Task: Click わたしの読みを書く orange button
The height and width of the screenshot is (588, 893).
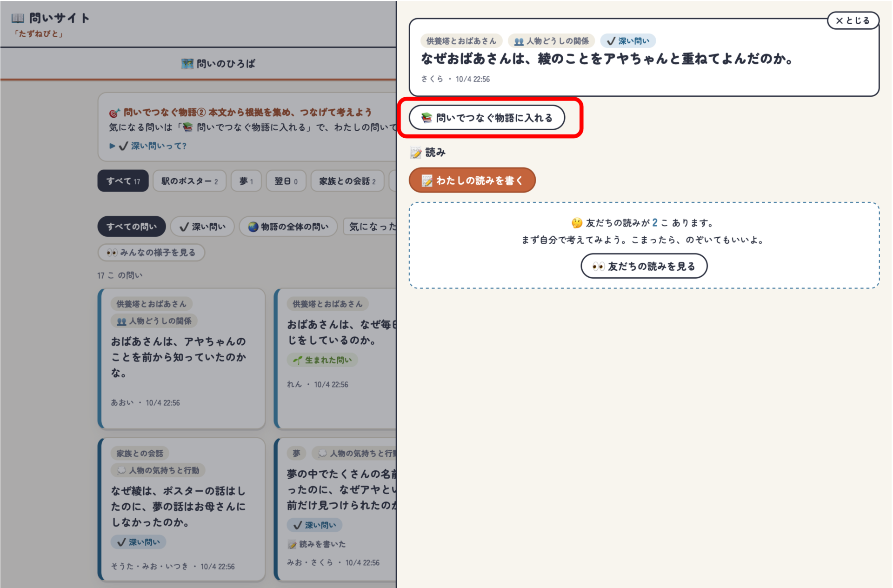Action: [472, 180]
